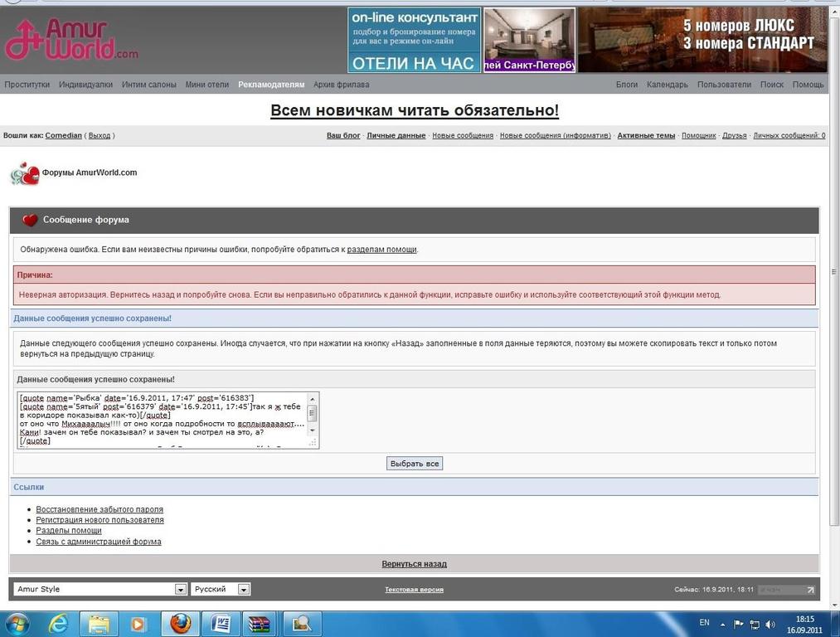Click the volume speaker icon in system tray
840x637 pixels.
(770, 624)
